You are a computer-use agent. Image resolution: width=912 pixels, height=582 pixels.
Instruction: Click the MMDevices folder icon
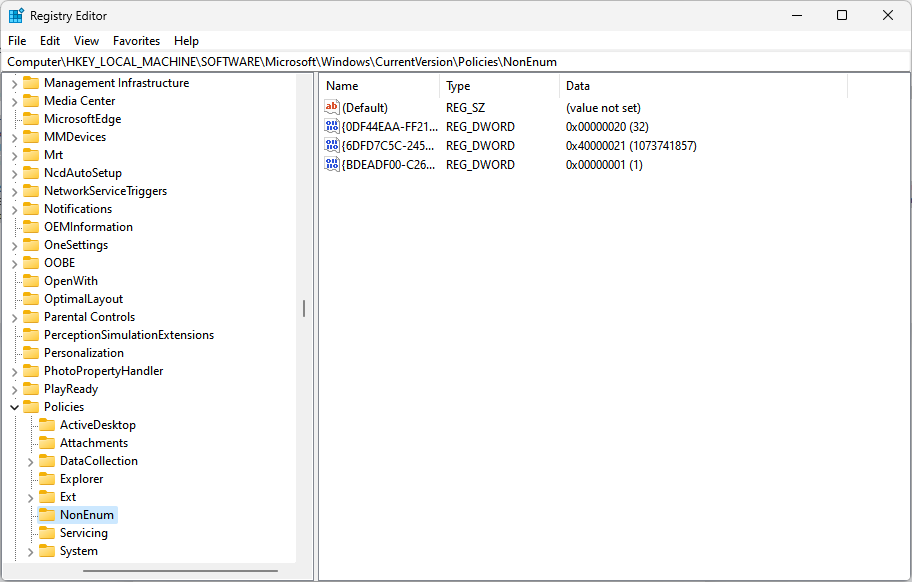31,137
